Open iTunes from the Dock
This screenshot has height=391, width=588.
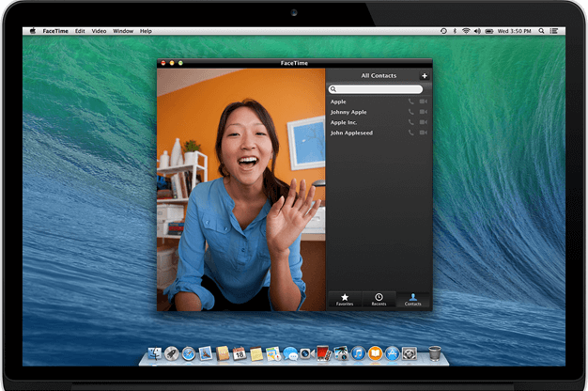click(x=358, y=353)
